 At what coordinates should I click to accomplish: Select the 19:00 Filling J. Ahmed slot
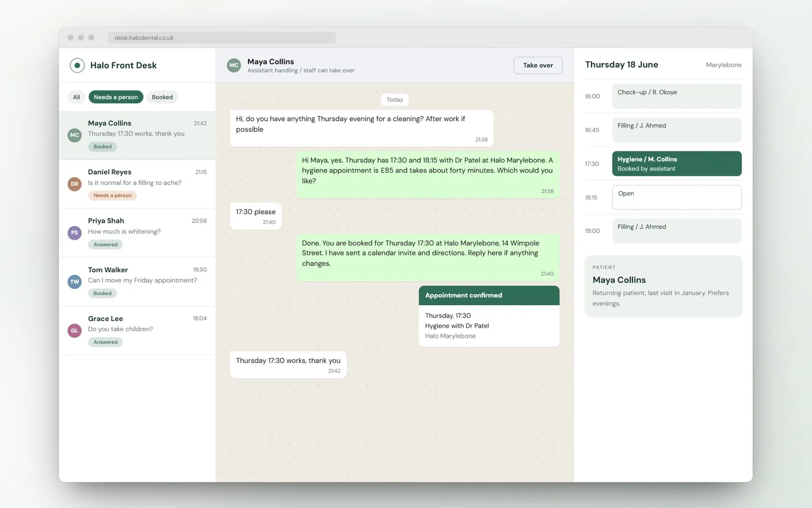click(676, 231)
